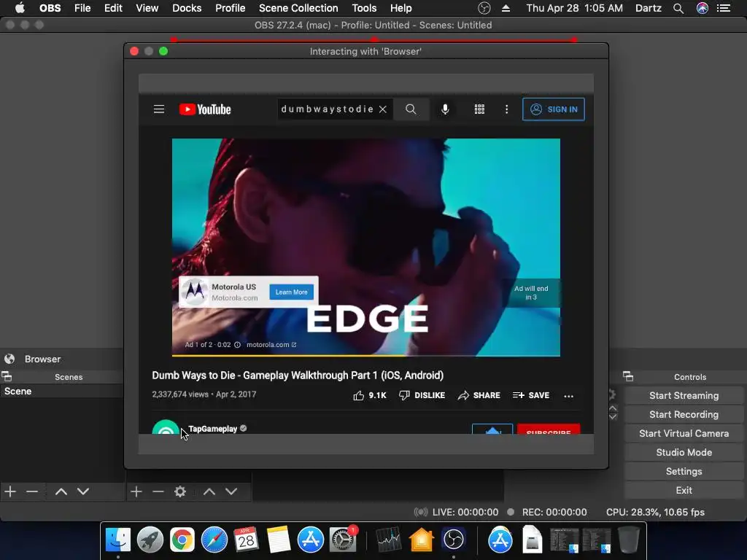747x560 pixels.
Task: Save the video to a playlist
Action: [531, 395]
